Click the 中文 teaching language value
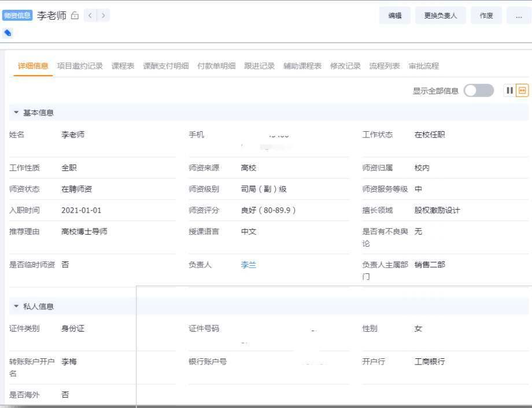This screenshot has height=408, width=532. pyautogui.click(x=248, y=231)
